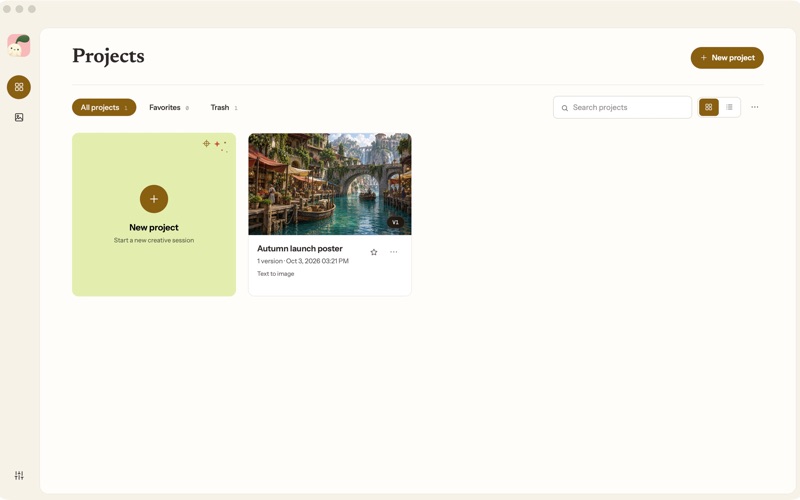This screenshot has height=500, width=800.
Task: Switch to the Trash tab
Action: click(223, 107)
